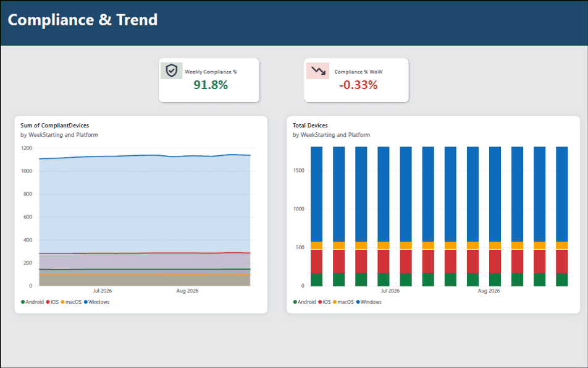Click the first bar's green Android segment
Screen dimensions: 588x368
tap(316, 280)
